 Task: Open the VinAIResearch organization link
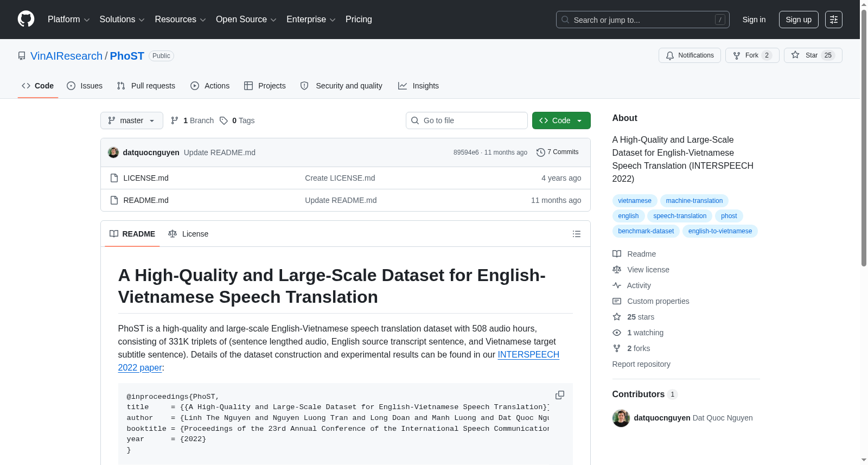66,56
